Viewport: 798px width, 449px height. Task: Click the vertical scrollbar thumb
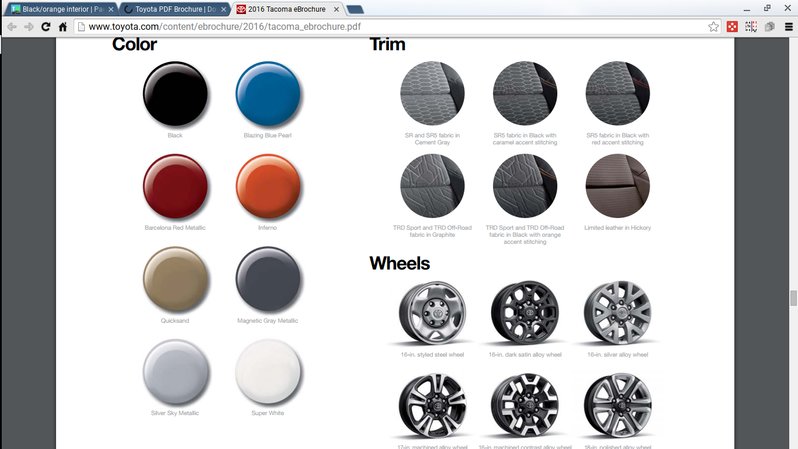(793, 298)
